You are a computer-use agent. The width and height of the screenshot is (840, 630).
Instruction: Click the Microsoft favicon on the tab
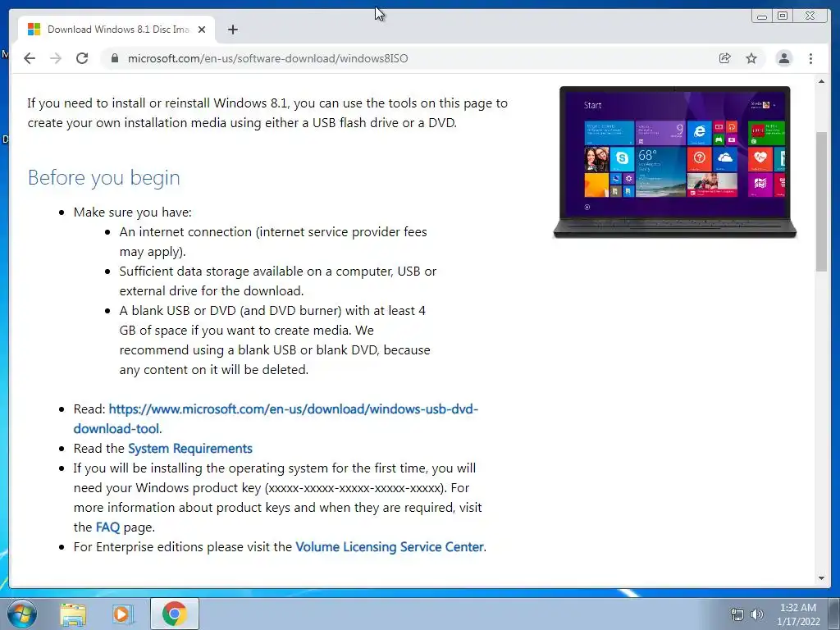click(x=34, y=30)
